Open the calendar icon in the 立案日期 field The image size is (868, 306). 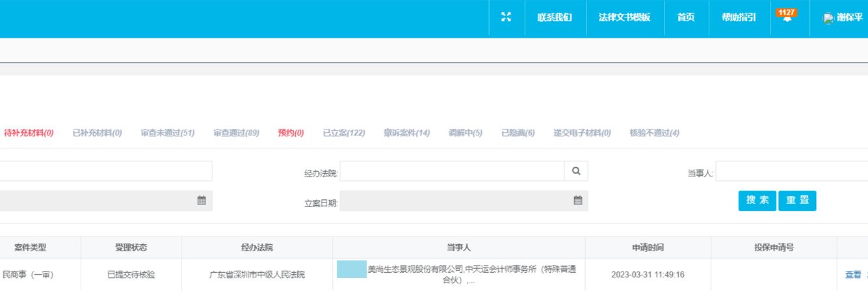[x=578, y=201]
